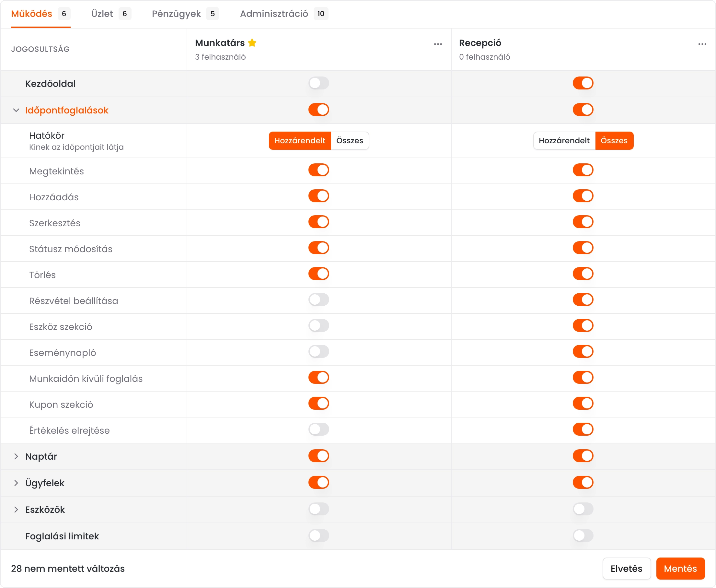
Task: Expand the Eszközök permission group
Action: [x=16, y=510]
